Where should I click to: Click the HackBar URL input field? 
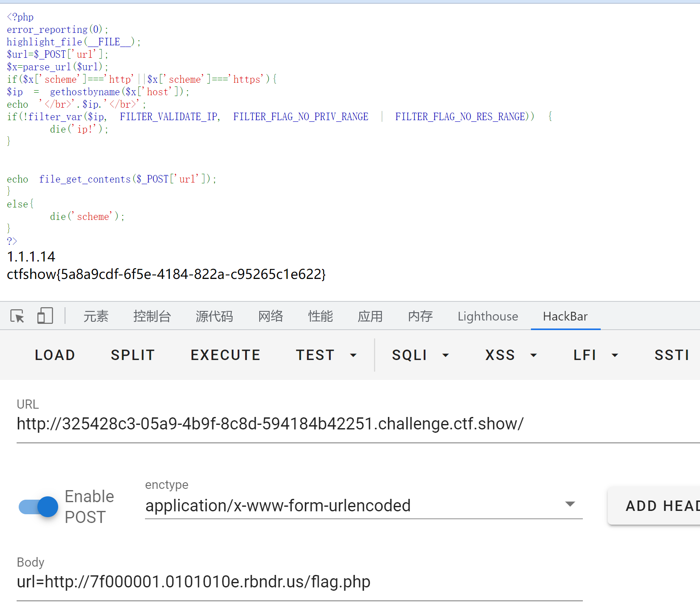tap(358, 424)
